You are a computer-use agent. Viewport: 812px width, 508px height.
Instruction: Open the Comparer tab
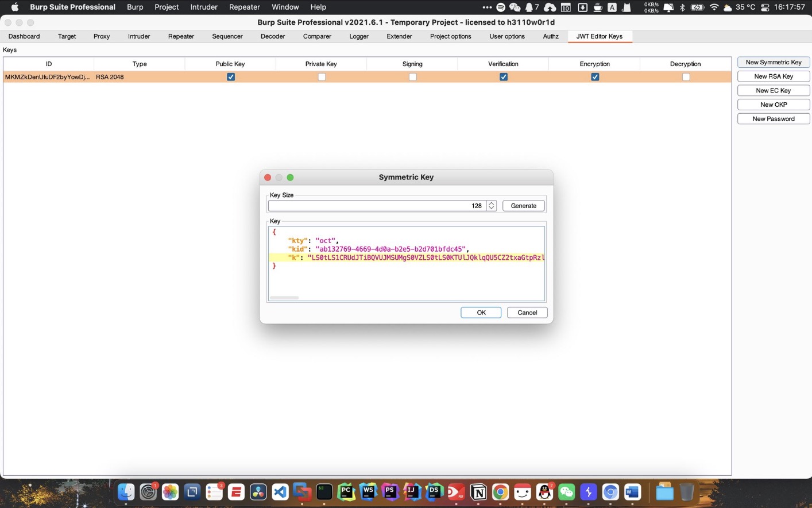click(317, 36)
